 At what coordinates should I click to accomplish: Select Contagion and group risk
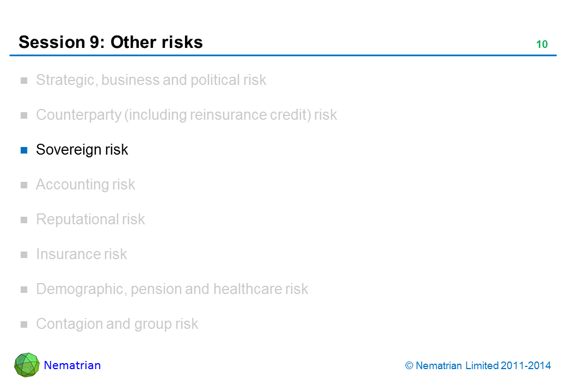pos(117,324)
